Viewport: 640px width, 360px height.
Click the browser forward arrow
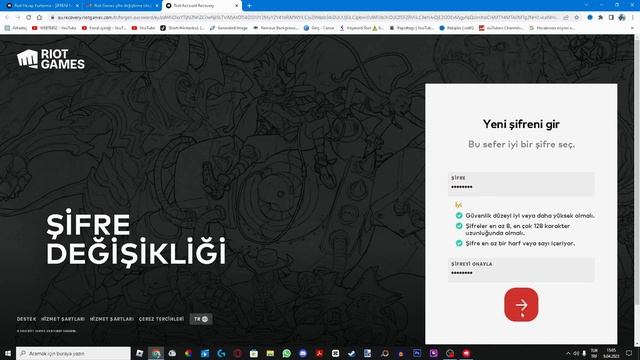pos(18,18)
